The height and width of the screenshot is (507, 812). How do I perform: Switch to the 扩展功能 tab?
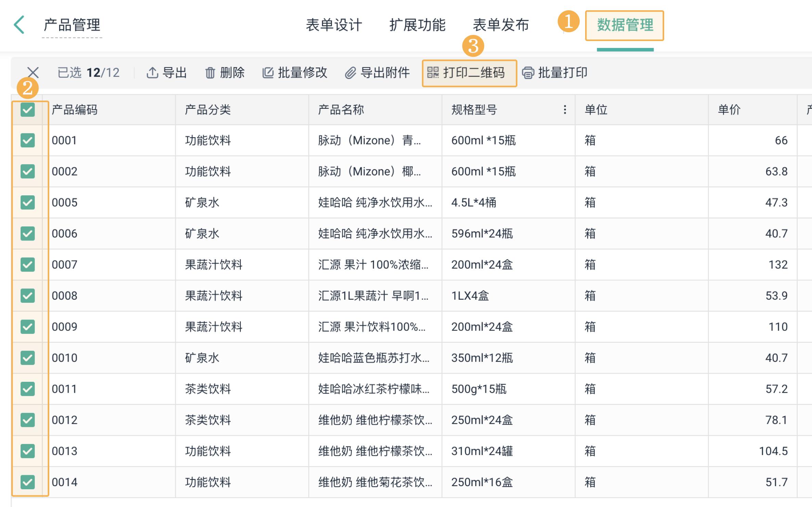click(x=418, y=25)
